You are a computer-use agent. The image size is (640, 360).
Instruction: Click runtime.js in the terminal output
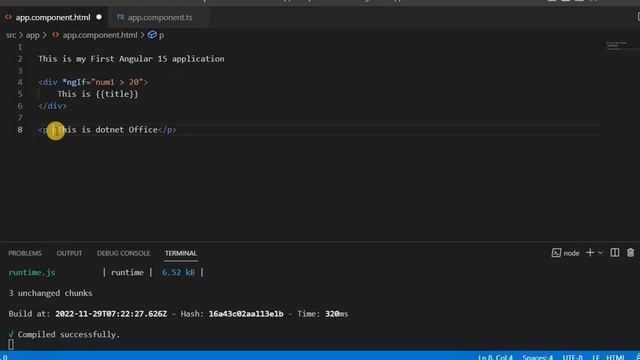click(32, 273)
